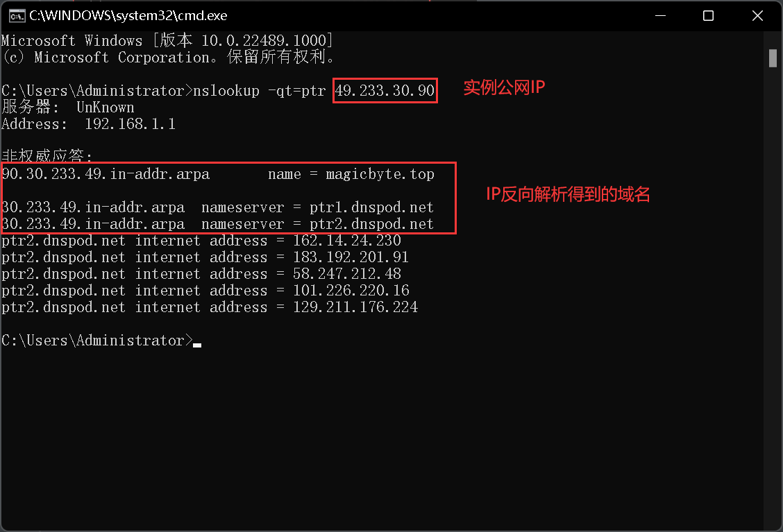Click the vertical scrollbar thumb
This screenshot has height=532, width=783.
coord(773,58)
